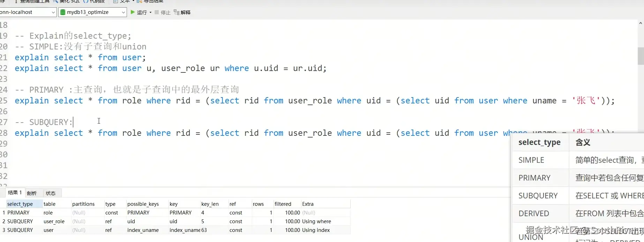Click the 解释 explain plan icon

click(177, 13)
